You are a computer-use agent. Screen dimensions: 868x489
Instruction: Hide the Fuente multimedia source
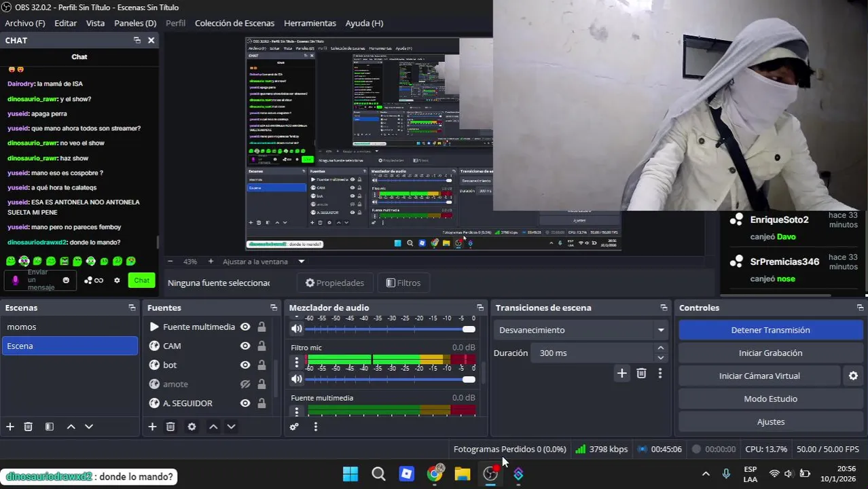(245, 327)
